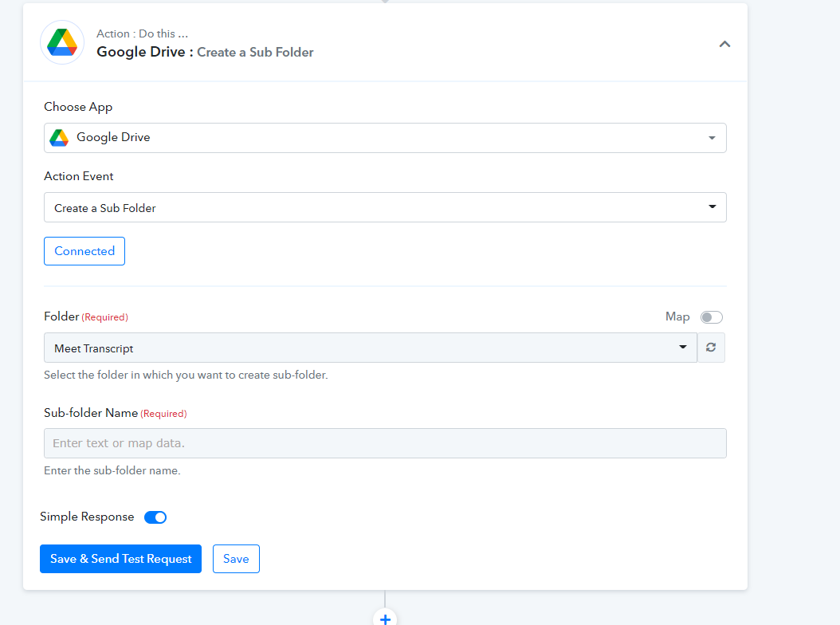
Task: Refresh the folder list
Action: tap(711, 348)
